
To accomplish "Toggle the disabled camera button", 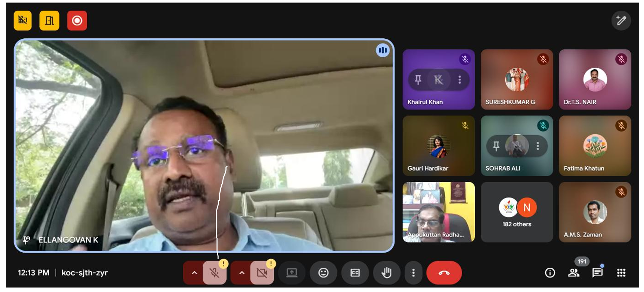I will tap(262, 273).
